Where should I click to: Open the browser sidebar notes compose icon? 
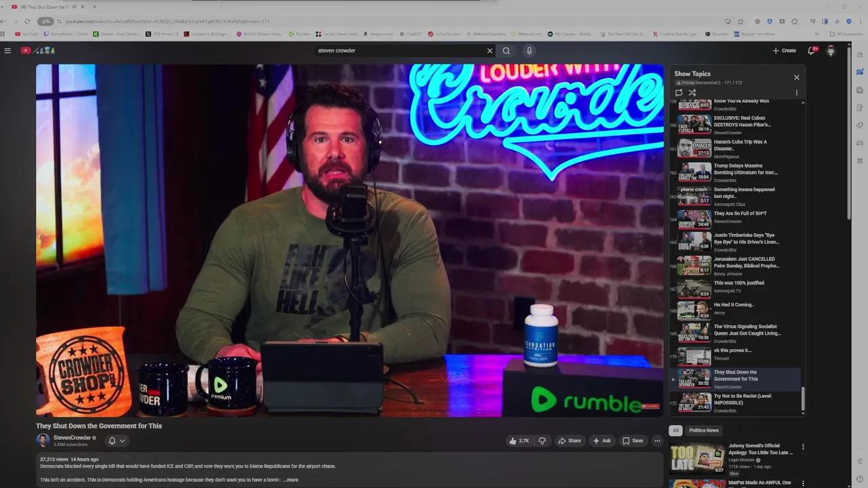point(860,108)
